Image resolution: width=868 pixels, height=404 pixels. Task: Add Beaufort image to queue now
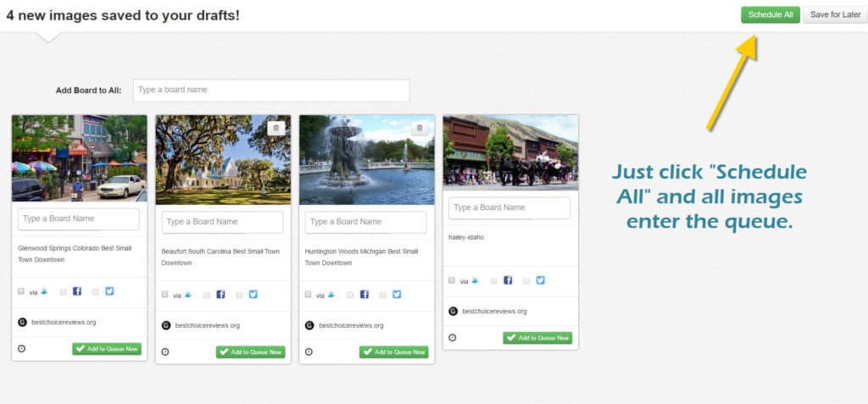250,352
